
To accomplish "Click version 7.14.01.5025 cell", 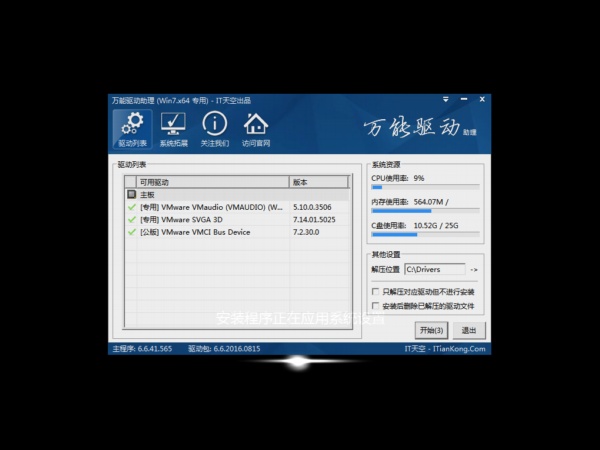I will pyautogui.click(x=314, y=220).
